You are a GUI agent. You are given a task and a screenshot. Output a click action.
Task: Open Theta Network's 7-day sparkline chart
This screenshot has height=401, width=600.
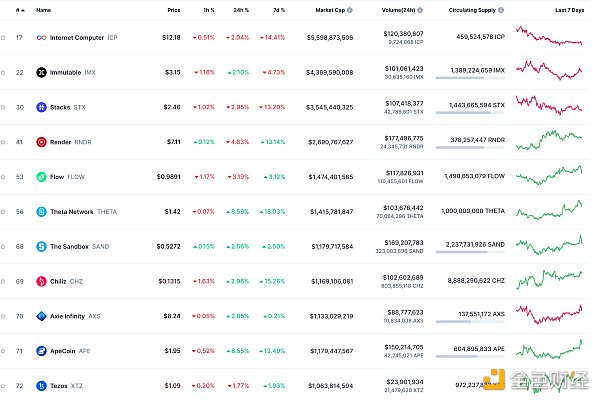coord(550,210)
